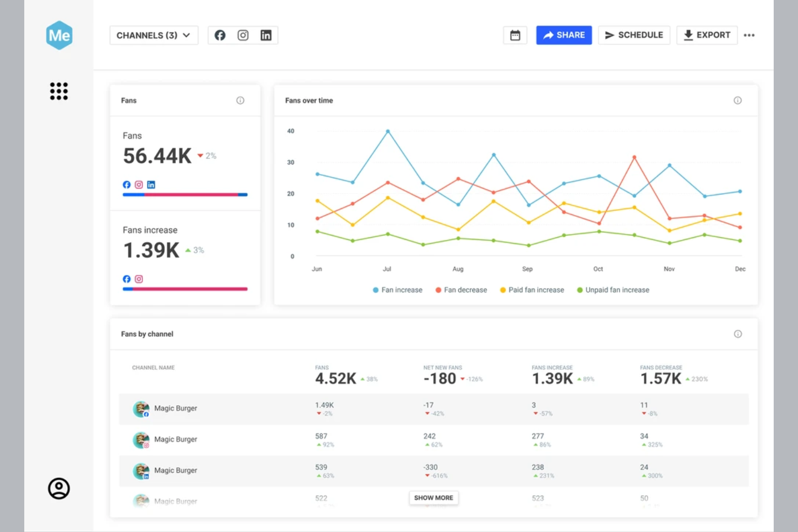Viewport: 798px width, 532px height.
Task: Click Instagram icon under Fans 56.44K
Action: tap(139, 184)
